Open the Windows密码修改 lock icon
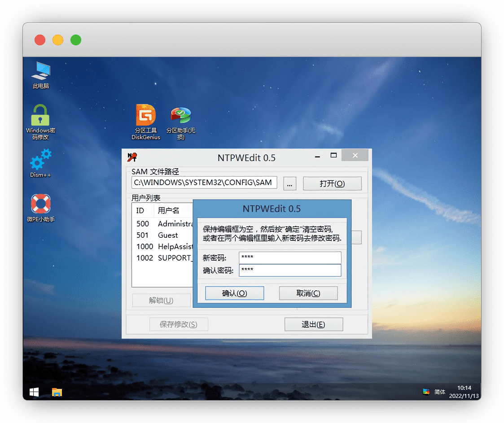This screenshot has width=504, height=423. click(x=40, y=116)
